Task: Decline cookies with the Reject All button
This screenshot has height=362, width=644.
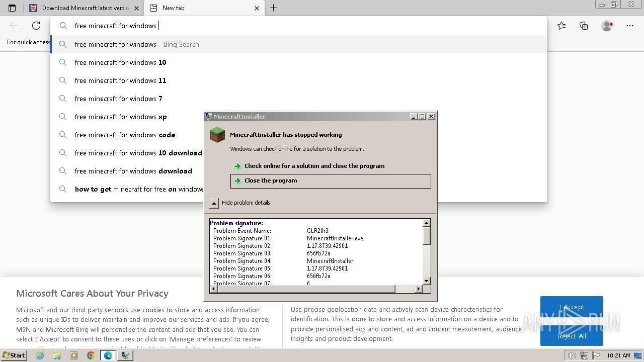Action: 572,336
